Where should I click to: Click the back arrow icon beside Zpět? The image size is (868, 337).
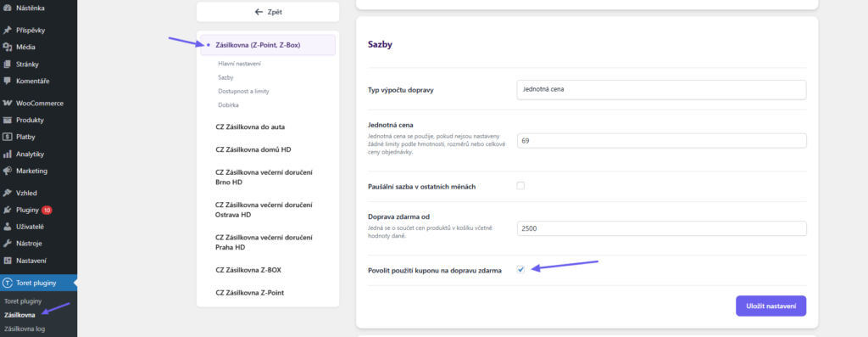[259, 12]
